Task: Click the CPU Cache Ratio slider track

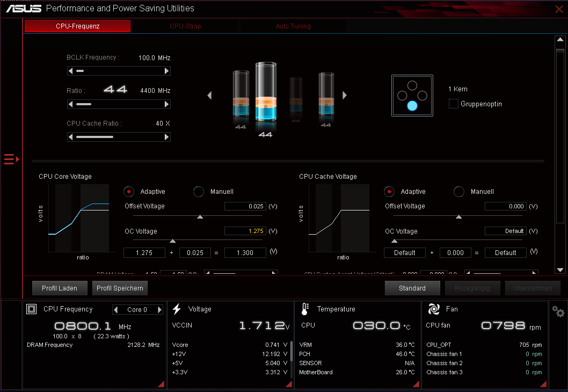Action: pos(119,137)
